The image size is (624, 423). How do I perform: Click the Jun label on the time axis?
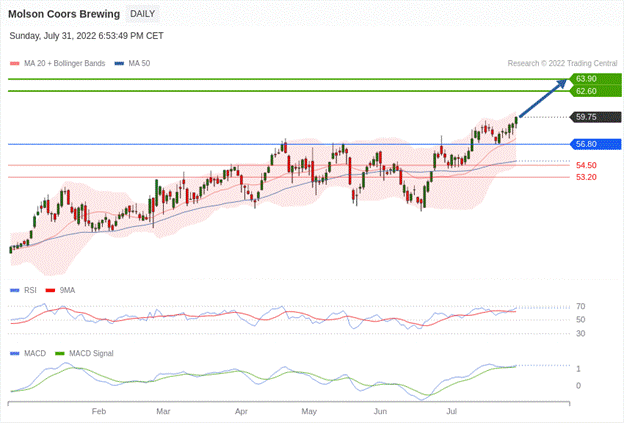380,411
